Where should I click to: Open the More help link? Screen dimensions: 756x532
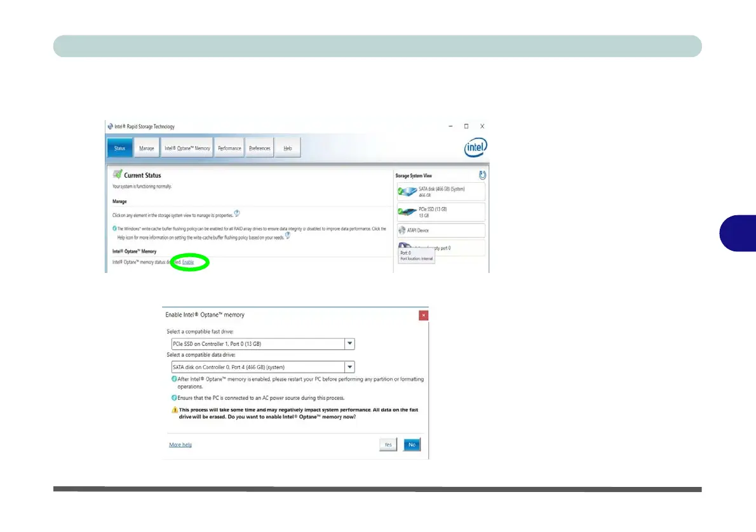180,445
